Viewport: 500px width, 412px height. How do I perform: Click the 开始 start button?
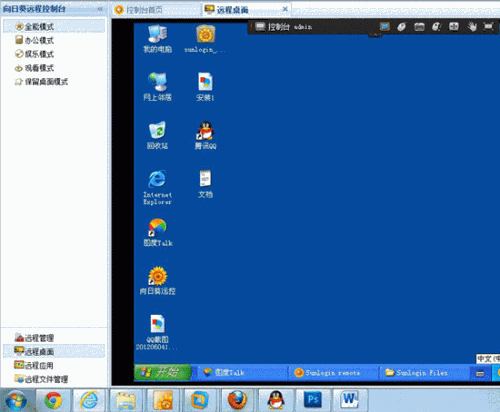pos(163,372)
